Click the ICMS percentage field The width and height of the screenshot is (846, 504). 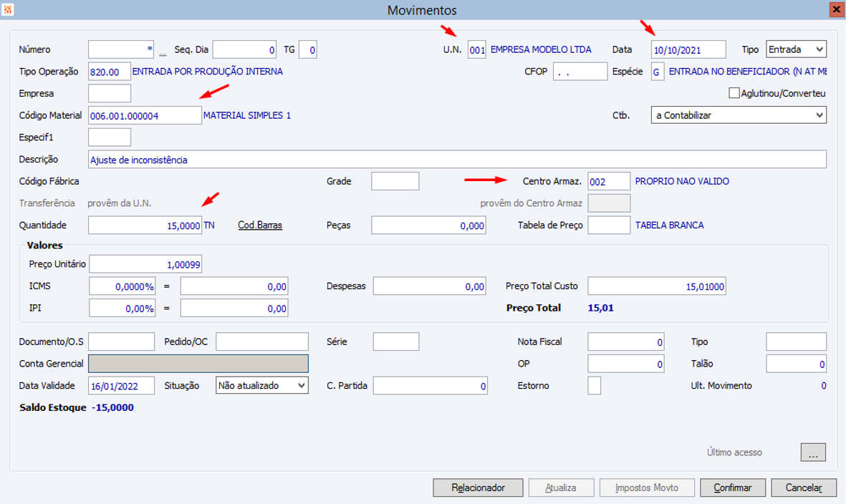click(x=122, y=286)
